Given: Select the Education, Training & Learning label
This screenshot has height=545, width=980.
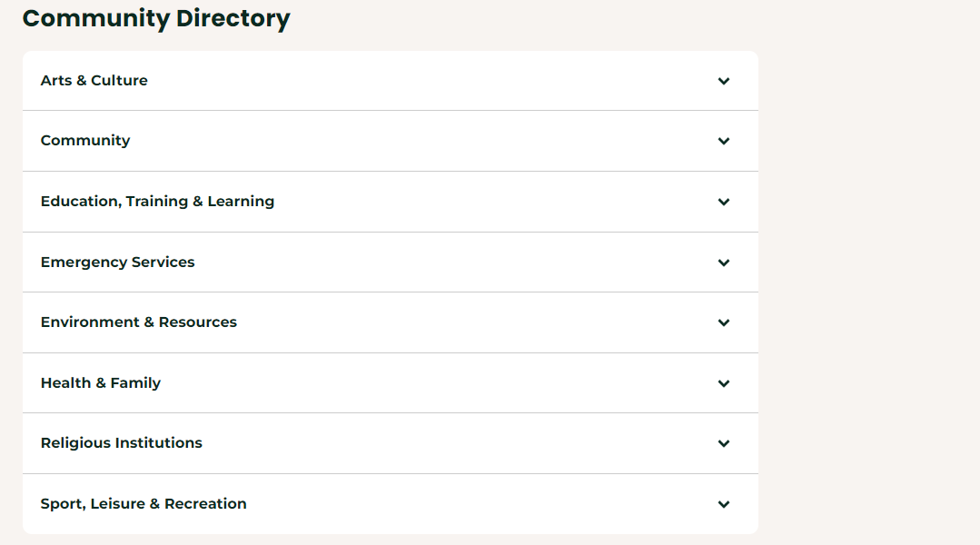Looking at the screenshot, I should pos(157,201).
